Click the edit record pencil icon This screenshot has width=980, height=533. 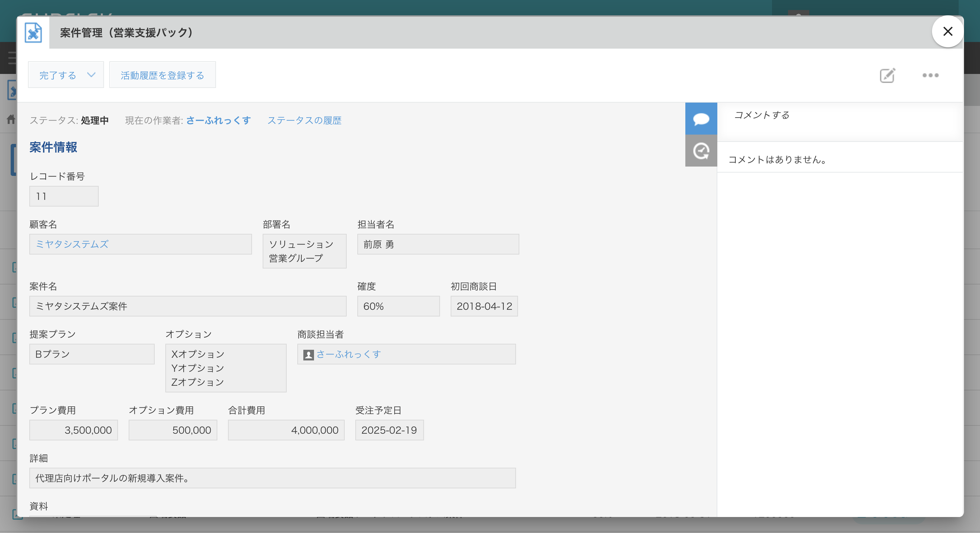pyautogui.click(x=887, y=75)
